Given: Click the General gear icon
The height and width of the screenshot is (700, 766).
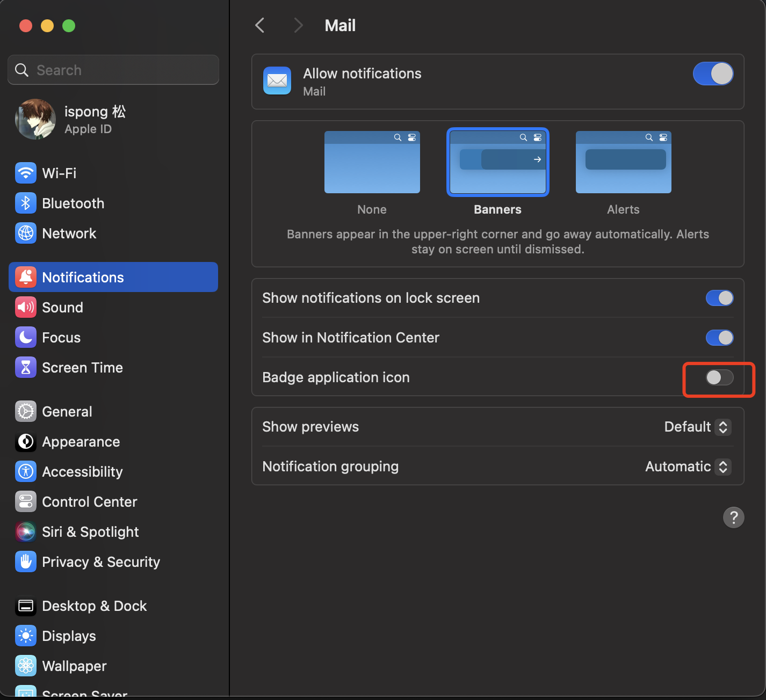Looking at the screenshot, I should pyautogui.click(x=26, y=411).
